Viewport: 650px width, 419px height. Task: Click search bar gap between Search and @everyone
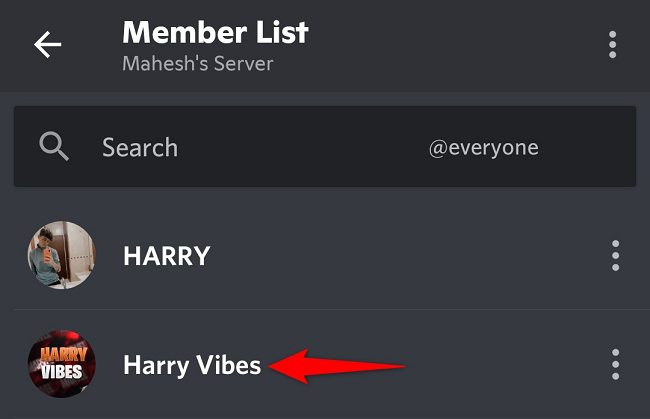click(300, 148)
